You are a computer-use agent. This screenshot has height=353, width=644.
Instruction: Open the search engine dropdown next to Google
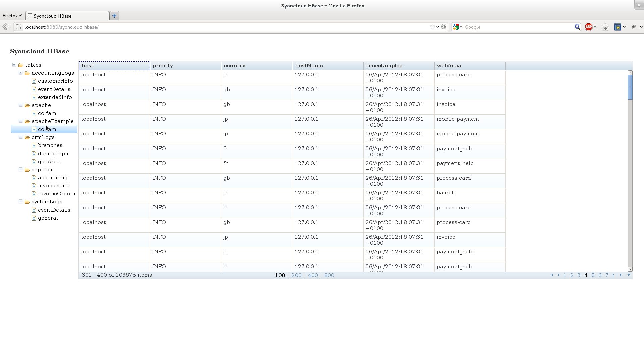click(461, 27)
